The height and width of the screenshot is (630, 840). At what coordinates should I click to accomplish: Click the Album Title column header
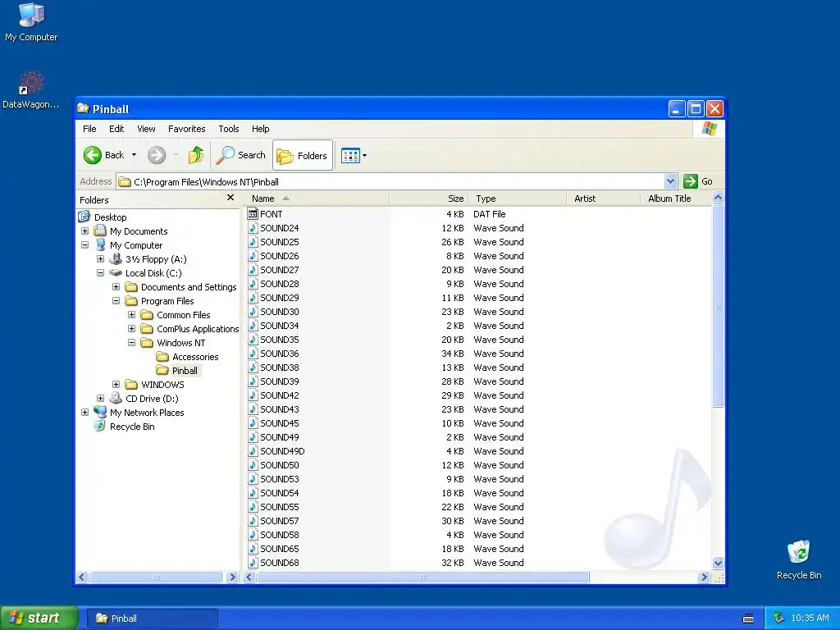(676, 199)
